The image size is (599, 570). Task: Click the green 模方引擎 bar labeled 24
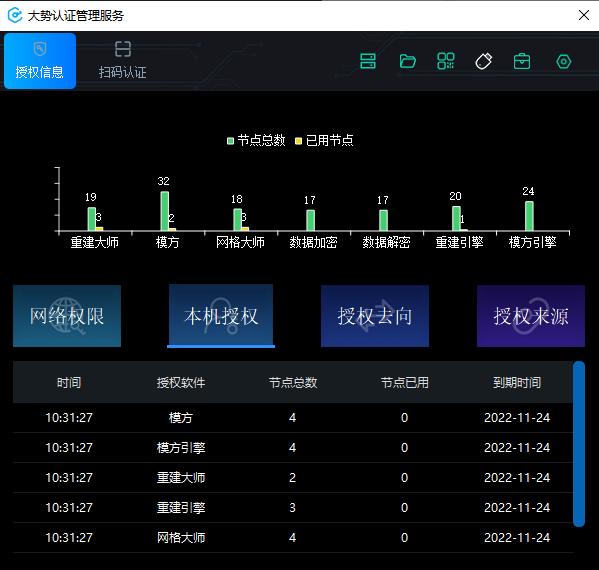point(529,216)
